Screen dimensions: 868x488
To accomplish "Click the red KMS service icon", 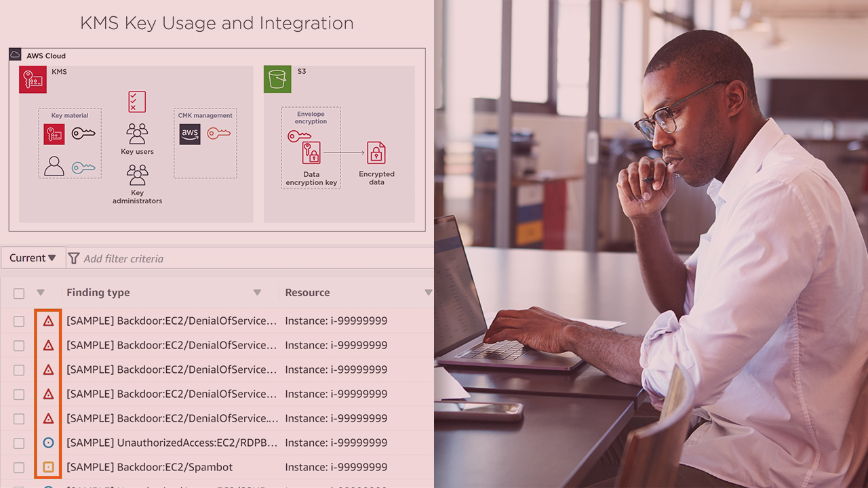I will tap(33, 79).
